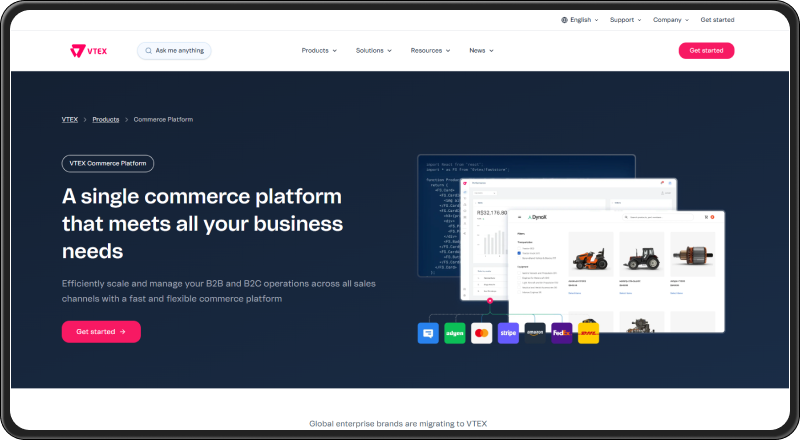This screenshot has width=800, height=440.
Task: Expand the Support menu
Action: (x=626, y=20)
